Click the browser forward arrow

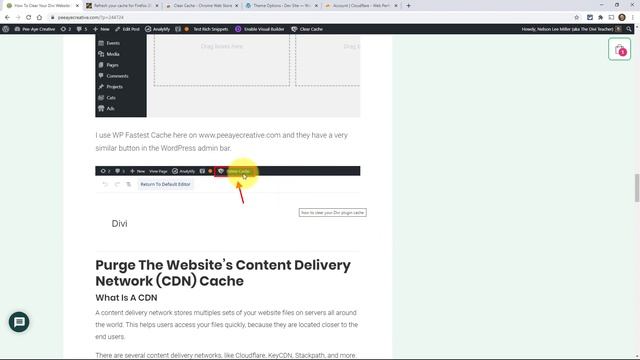(x=18, y=18)
